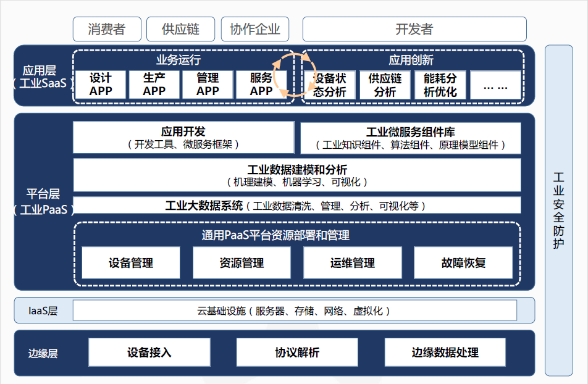Toggle 故障恢复 in the PaaS layer

(464, 262)
